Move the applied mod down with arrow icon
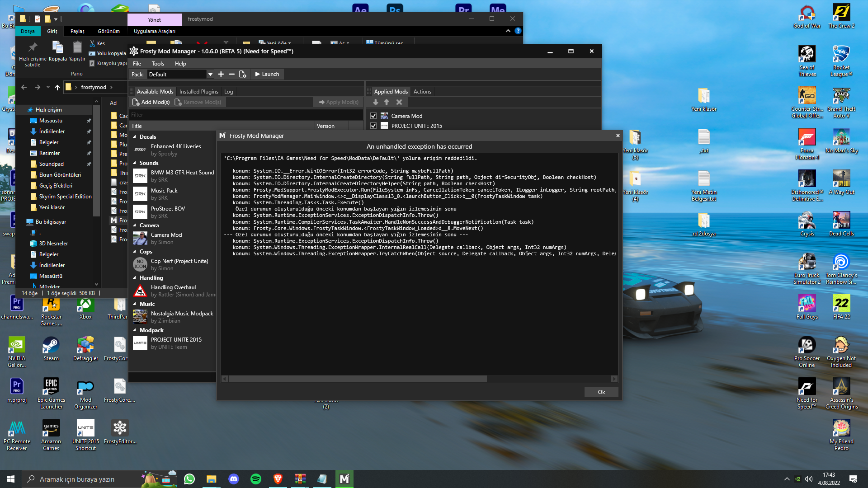This screenshot has width=868, height=488. [376, 102]
